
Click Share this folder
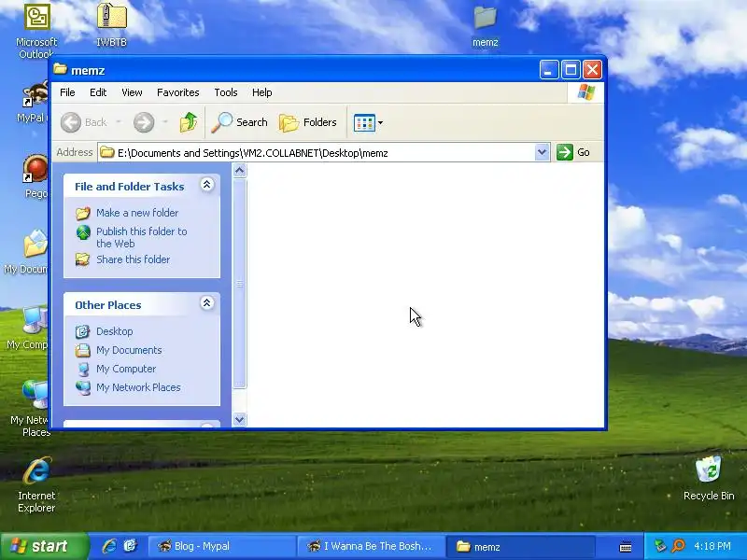click(x=133, y=259)
